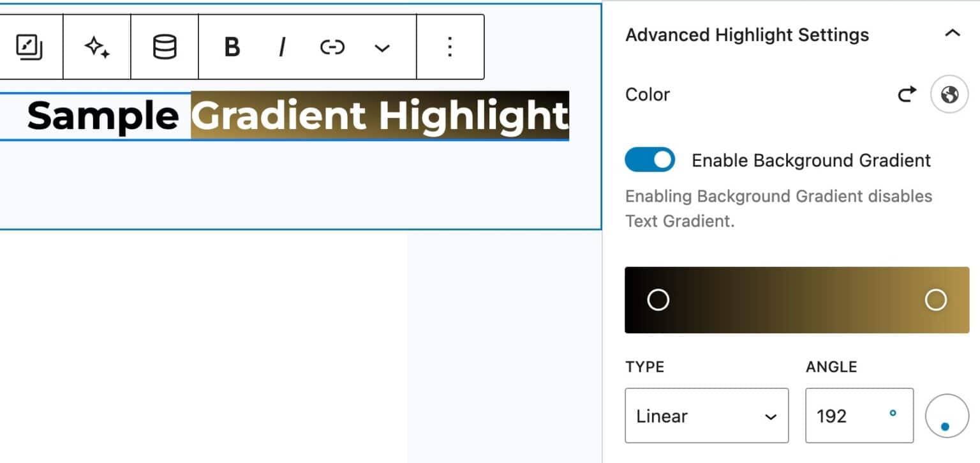
Task: Click the AI sparkles toolbar icon
Action: [x=96, y=46]
